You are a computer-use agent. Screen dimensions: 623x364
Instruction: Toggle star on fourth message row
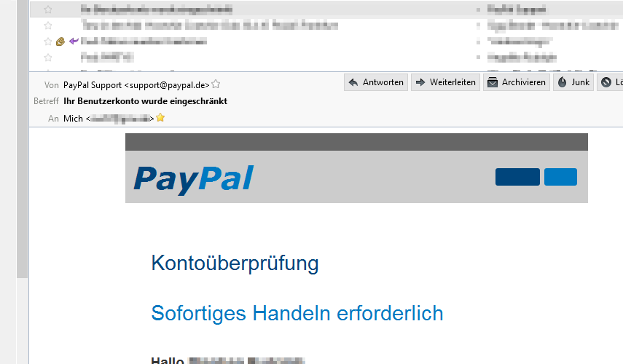(47, 58)
